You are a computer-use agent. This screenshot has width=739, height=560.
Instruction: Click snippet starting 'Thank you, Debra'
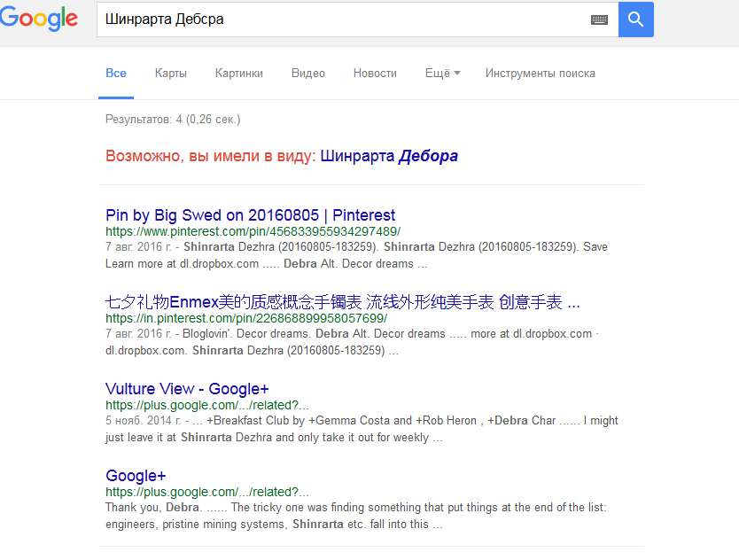point(356,516)
